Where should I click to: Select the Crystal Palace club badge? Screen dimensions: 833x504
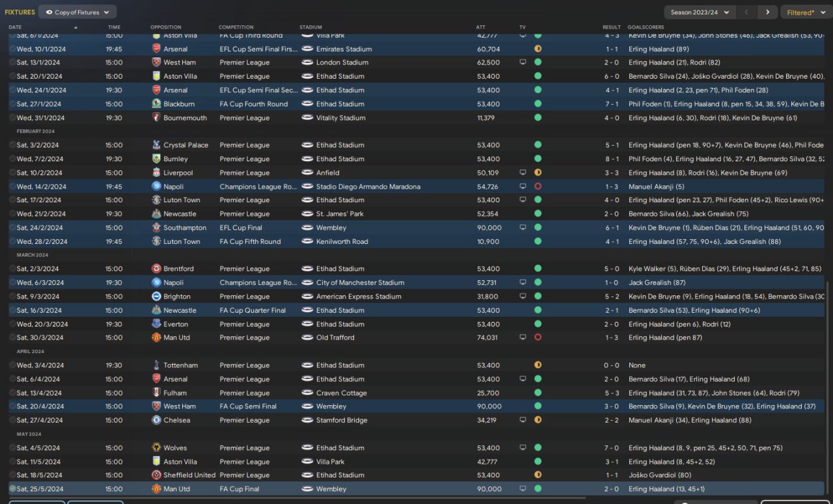(156, 145)
